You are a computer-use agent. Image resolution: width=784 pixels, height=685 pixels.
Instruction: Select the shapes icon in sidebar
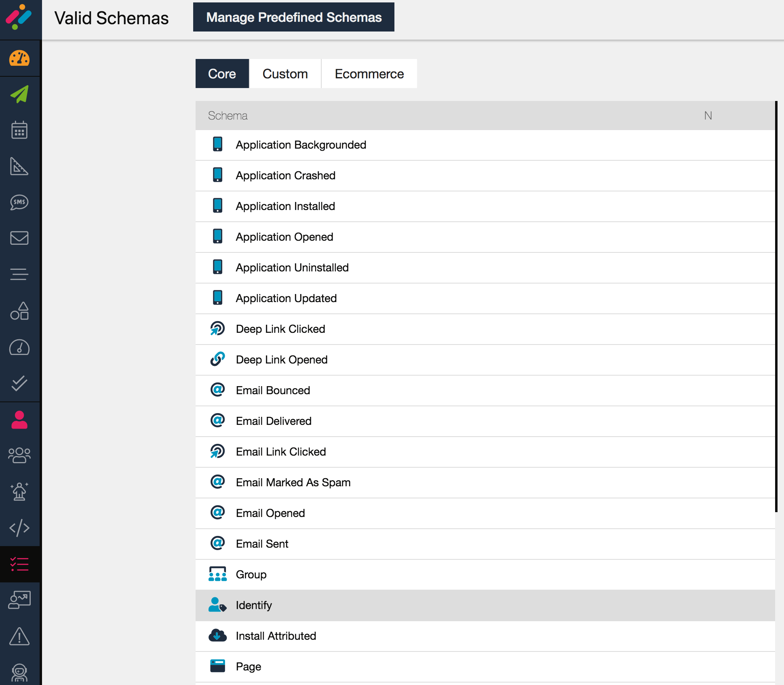(19, 311)
